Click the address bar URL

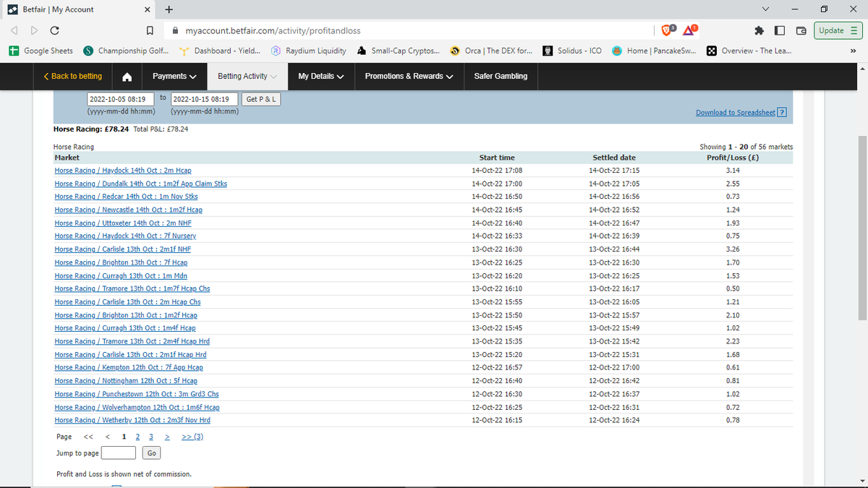(273, 30)
